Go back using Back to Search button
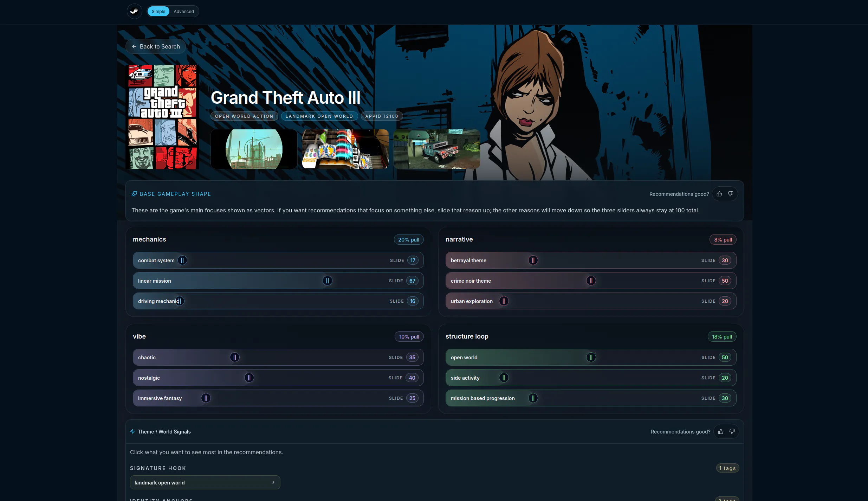The image size is (868, 501). (156, 46)
